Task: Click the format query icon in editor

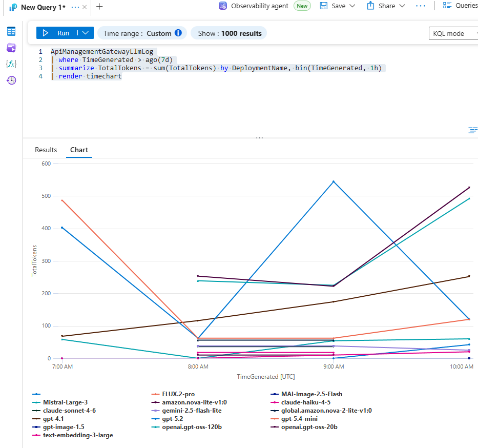Action: tap(472, 130)
